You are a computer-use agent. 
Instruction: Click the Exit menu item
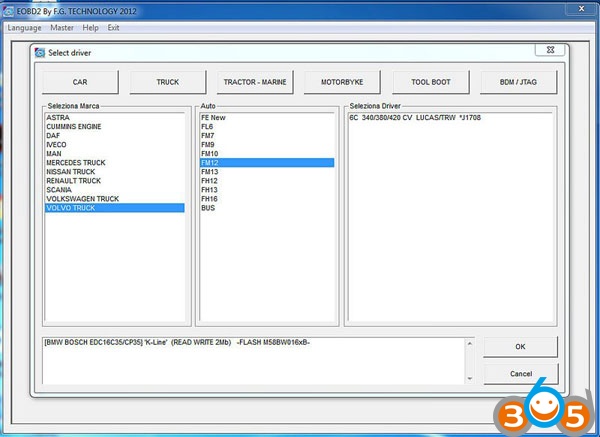[113, 28]
